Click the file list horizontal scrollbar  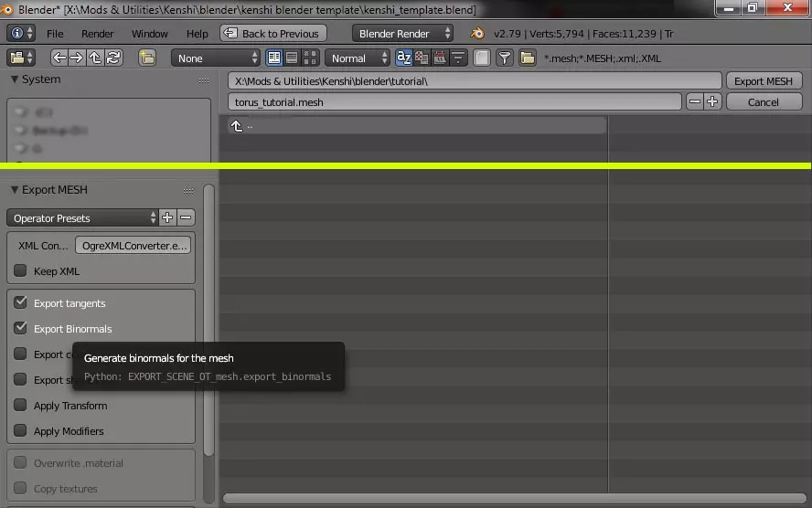click(514, 498)
